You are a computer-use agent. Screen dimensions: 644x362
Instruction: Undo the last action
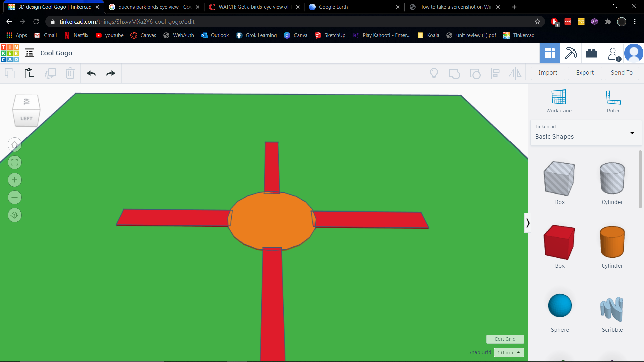[x=91, y=73]
